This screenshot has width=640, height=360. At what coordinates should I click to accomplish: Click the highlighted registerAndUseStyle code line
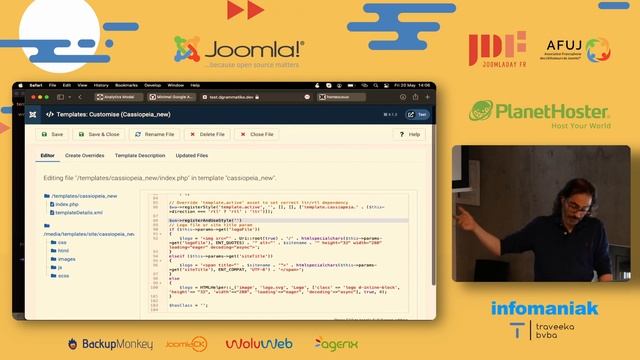coord(288,220)
